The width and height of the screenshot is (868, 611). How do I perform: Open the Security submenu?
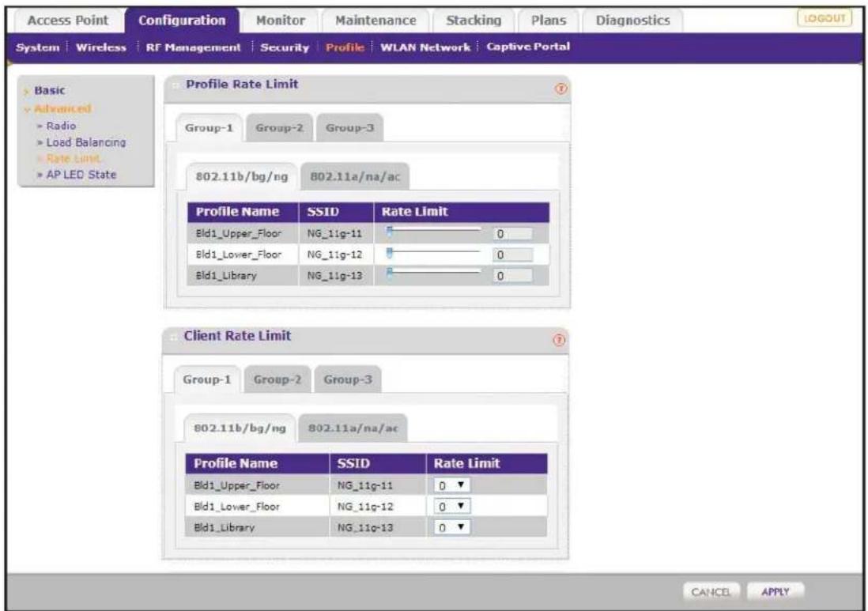(x=285, y=47)
